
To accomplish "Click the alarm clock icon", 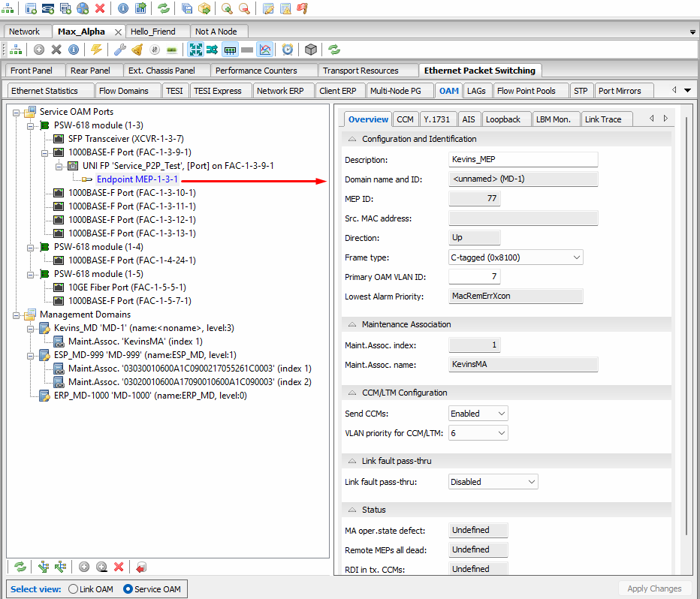I will click(288, 50).
